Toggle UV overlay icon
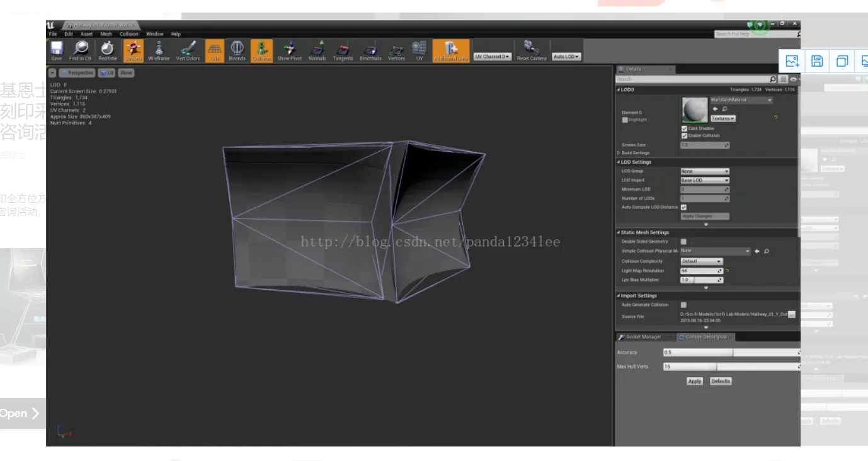Image resolution: width=868 pixels, height=461 pixels. [419, 50]
